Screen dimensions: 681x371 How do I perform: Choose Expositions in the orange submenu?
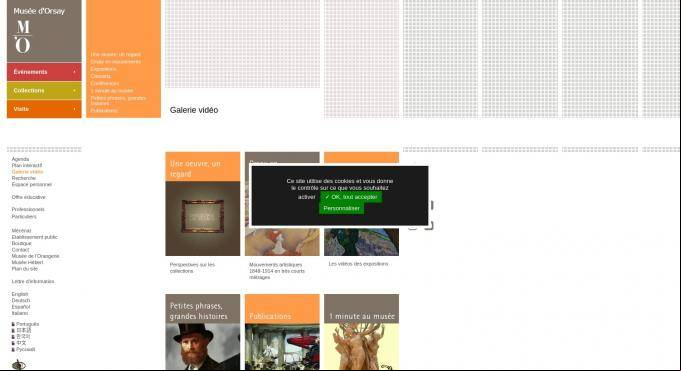(x=103, y=69)
